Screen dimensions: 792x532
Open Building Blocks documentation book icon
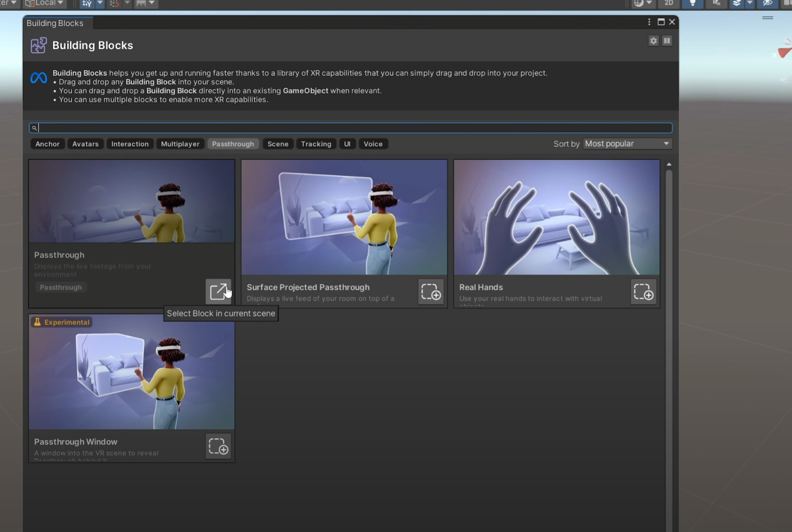(x=667, y=41)
